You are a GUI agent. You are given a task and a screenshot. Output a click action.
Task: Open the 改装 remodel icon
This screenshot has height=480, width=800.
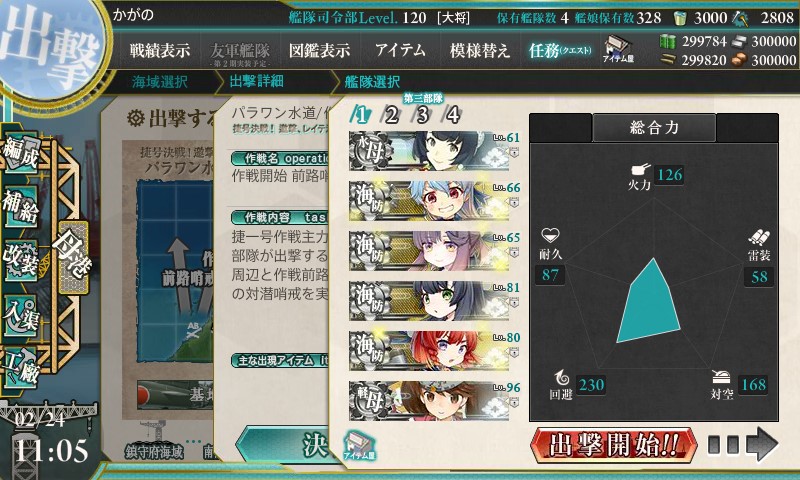coord(20,260)
